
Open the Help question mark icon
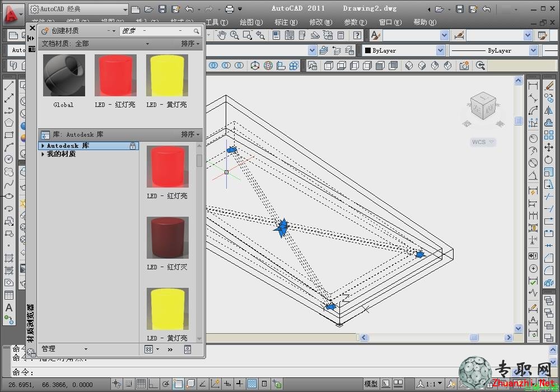click(x=357, y=35)
